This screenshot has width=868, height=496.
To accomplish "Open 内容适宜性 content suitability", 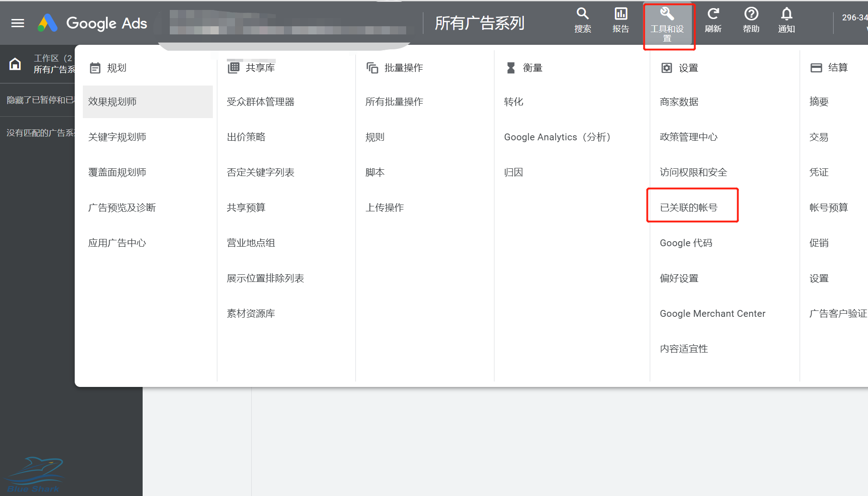I will [684, 349].
